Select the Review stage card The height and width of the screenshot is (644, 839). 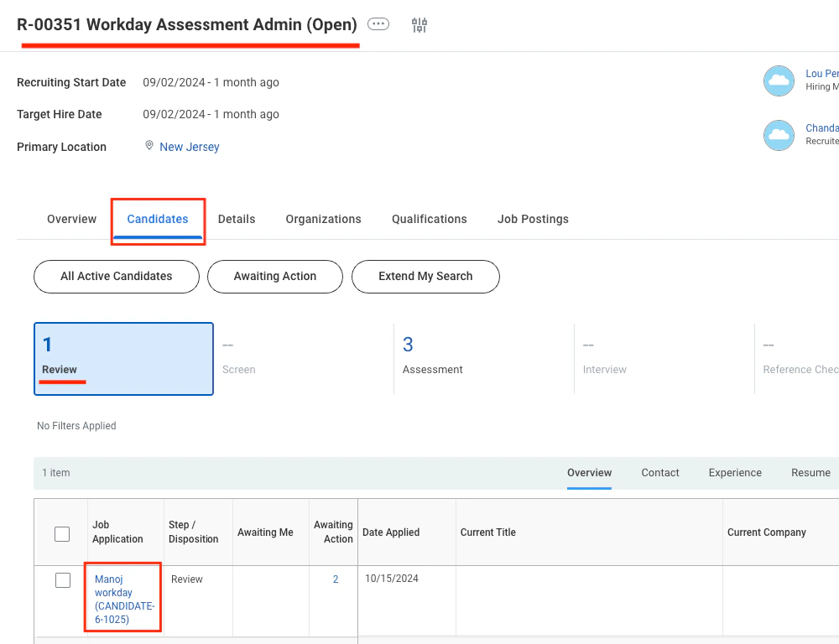pyautogui.click(x=123, y=359)
